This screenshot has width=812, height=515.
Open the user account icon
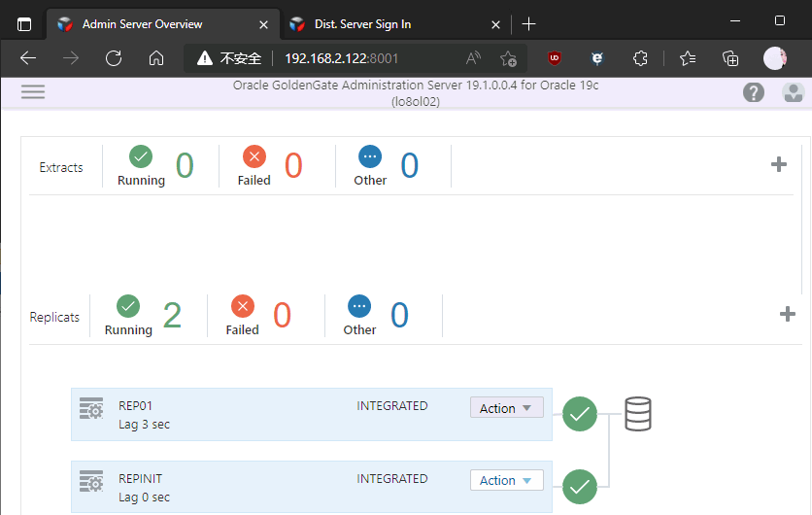(793, 92)
